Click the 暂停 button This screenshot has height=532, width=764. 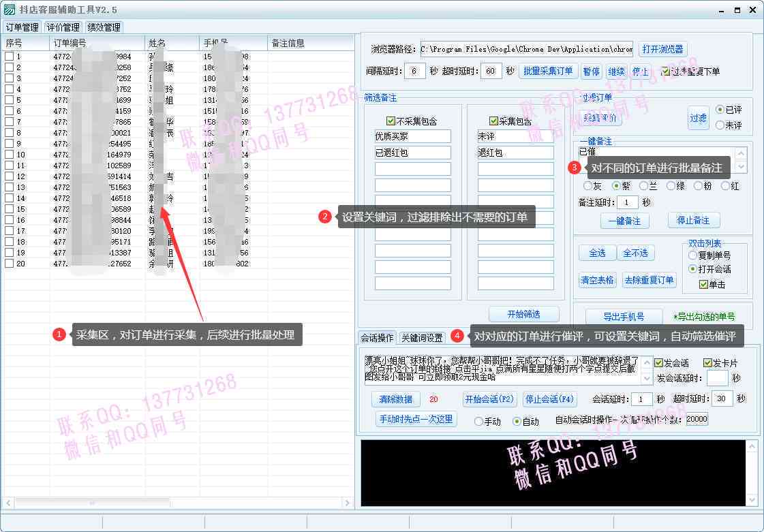[591, 71]
